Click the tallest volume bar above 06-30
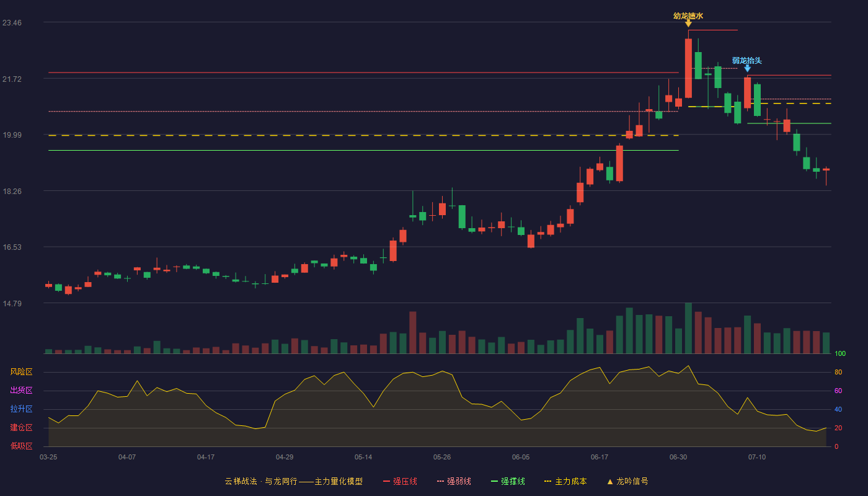Screen dimensions: 868x496 pyautogui.click(x=688, y=328)
